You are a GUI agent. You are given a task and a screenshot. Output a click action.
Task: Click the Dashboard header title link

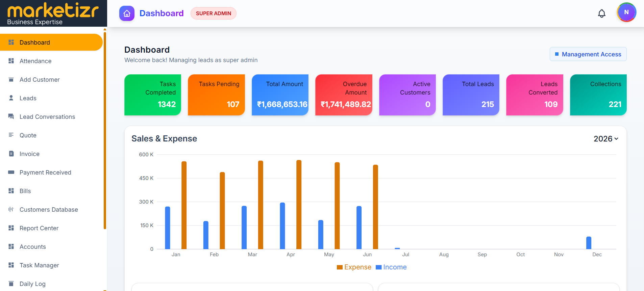click(x=162, y=13)
